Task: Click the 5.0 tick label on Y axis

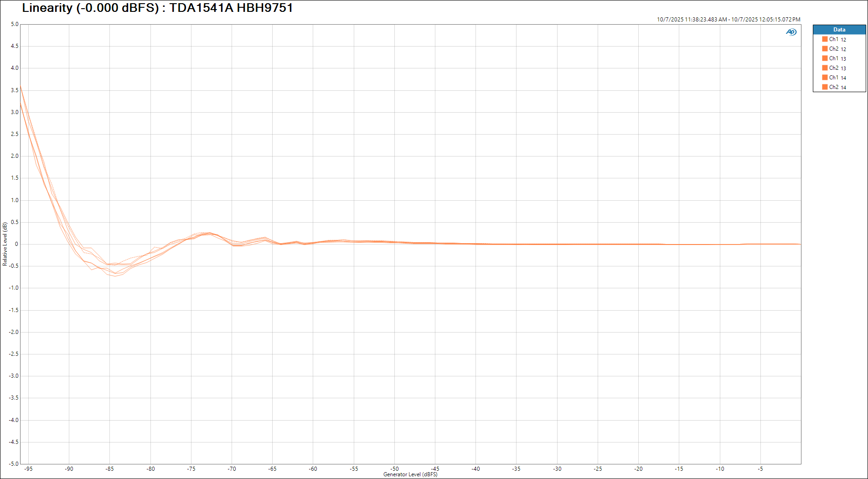Action: point(15,24)
